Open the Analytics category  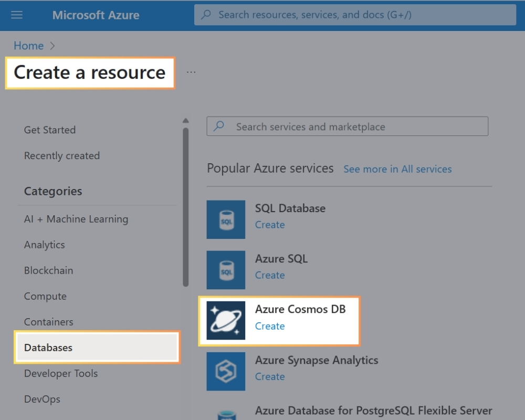click(45, 245)
